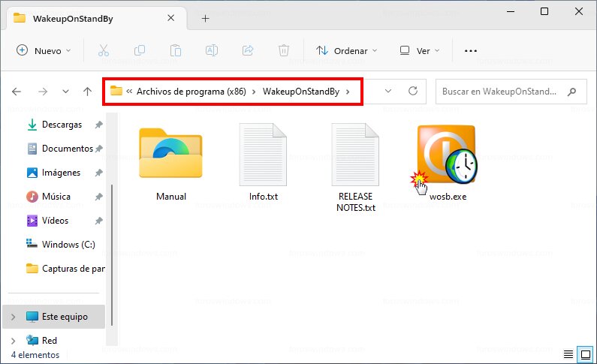Open the Ordenar sort dropdown
597x364 pixels.
tap(346, 50)
